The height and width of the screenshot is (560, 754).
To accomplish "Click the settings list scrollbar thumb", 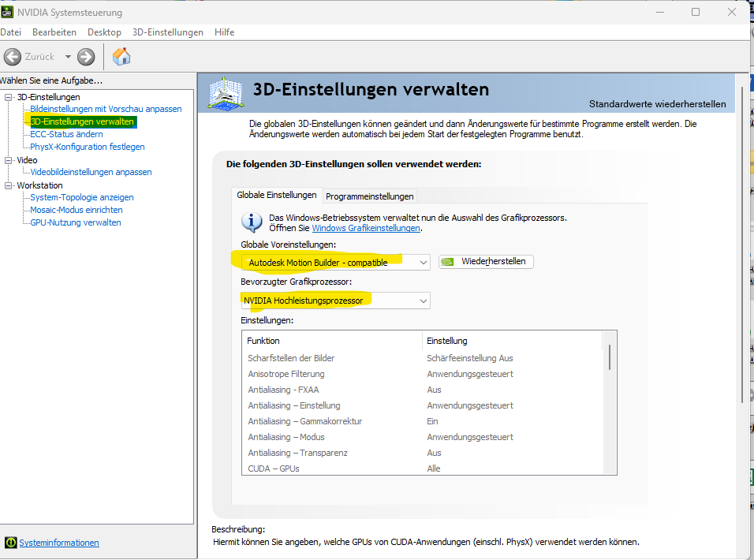I will (610, 357).
